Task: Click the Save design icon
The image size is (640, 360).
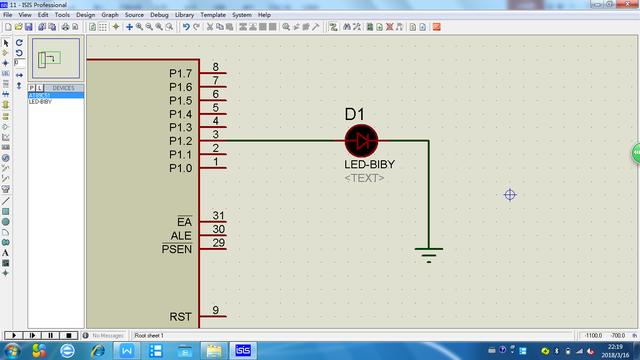Action: coord(29,27)
